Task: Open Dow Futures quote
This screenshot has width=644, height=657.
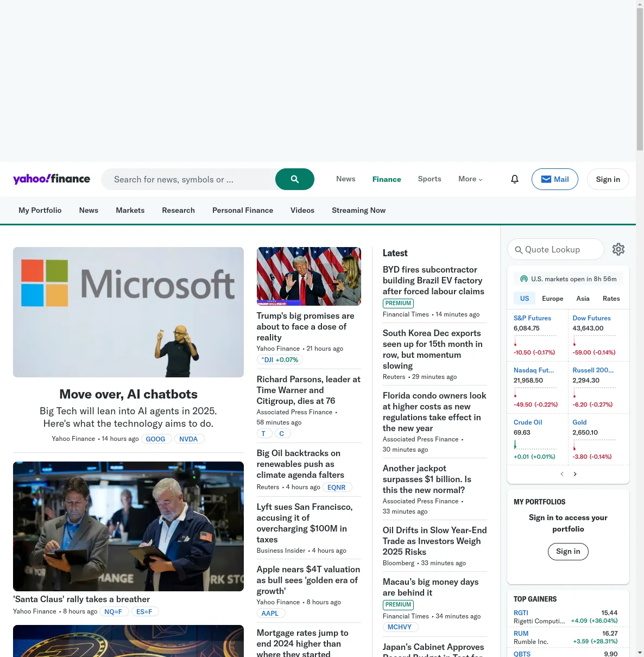Action: [591, 318]
